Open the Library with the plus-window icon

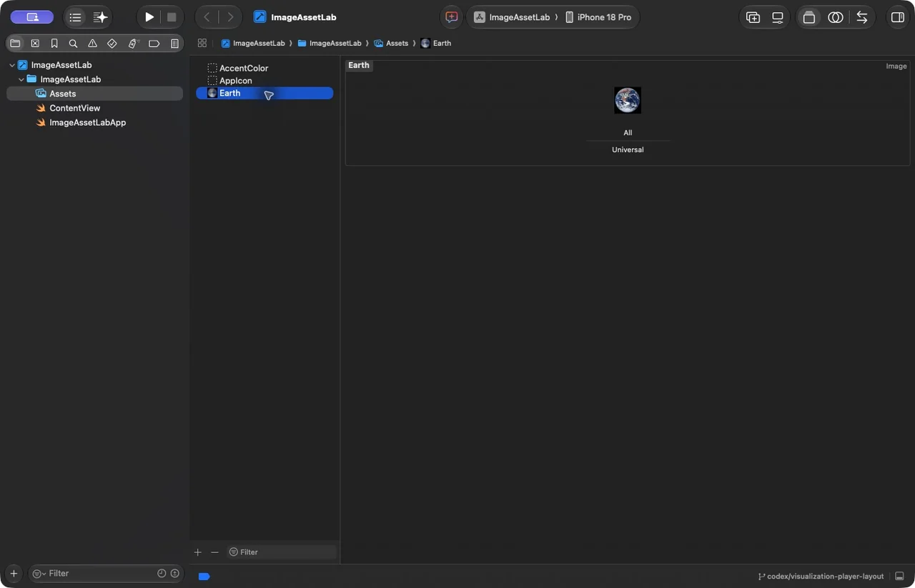pyautogui.click(x=753, y=17)
